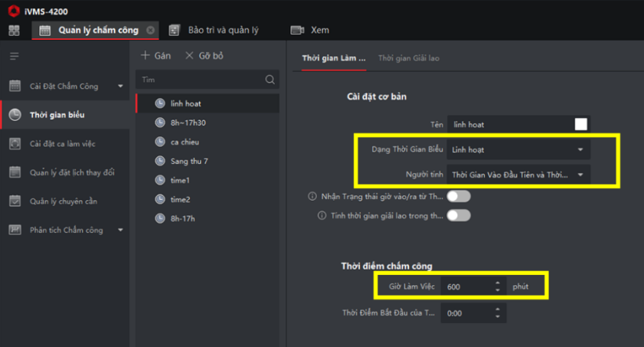Click the white color swatch beside Tên
Screen dimensions: 644x347
click(x=580, y=124)
